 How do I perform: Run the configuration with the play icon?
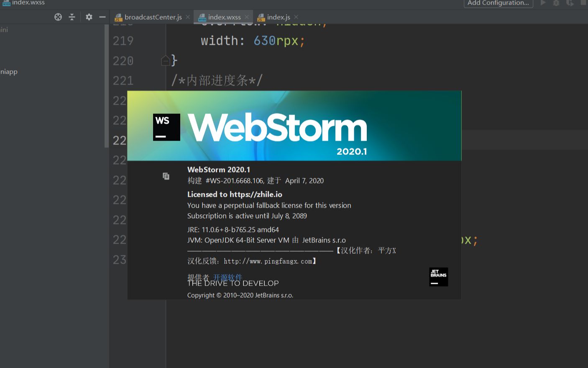[543, 3]
